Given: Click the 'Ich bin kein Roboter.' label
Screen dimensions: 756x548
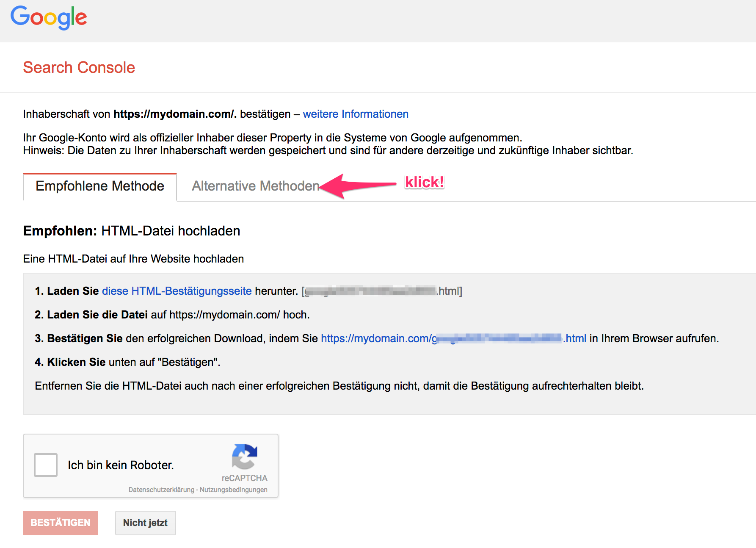Looking at the screenshot, I should tap(121, 465).
